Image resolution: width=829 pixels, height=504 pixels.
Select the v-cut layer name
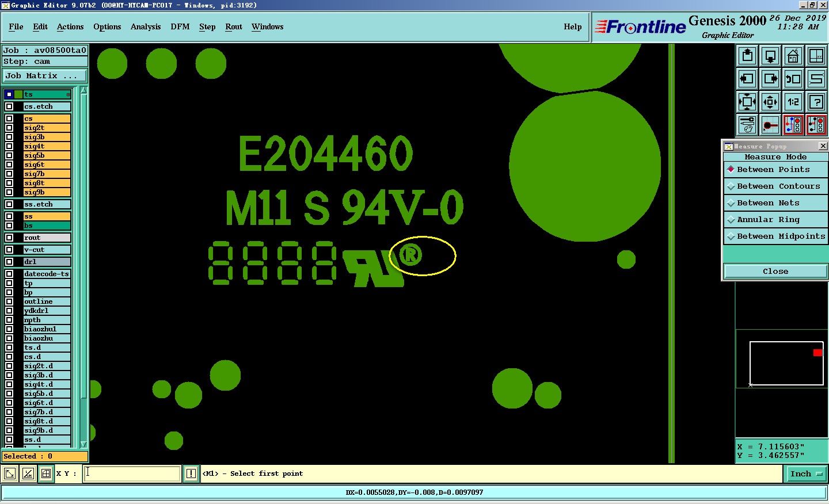tap(47, 250)
